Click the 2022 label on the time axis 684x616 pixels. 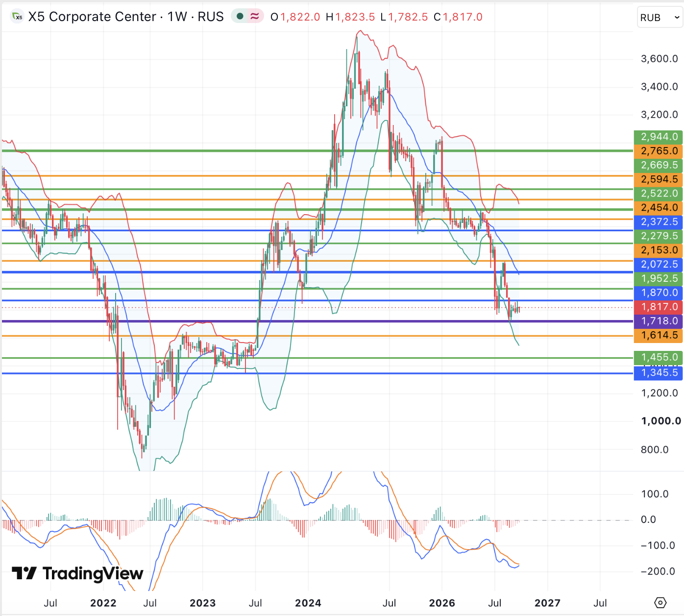coord(103,603)
